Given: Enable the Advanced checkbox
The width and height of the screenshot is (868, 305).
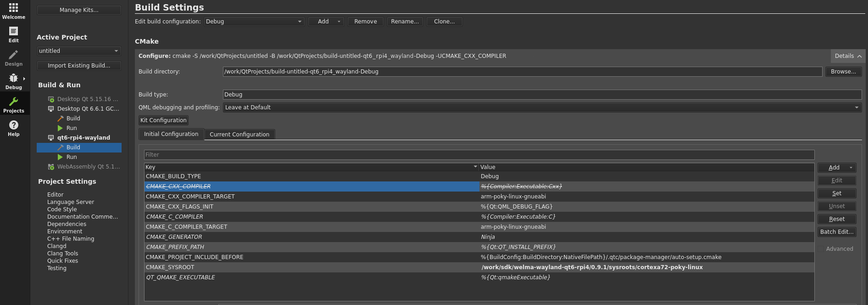Looking at the screenshot, I should (821, 249).
